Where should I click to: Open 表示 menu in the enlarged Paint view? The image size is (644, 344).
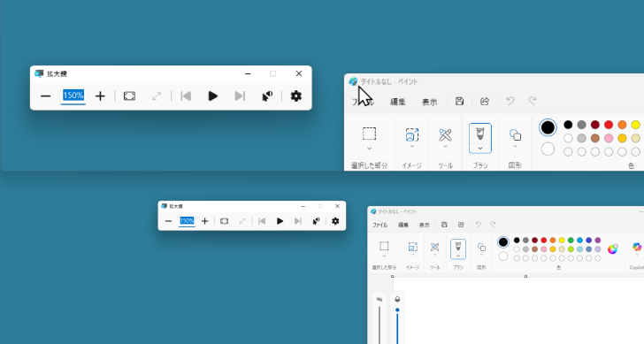430,102
